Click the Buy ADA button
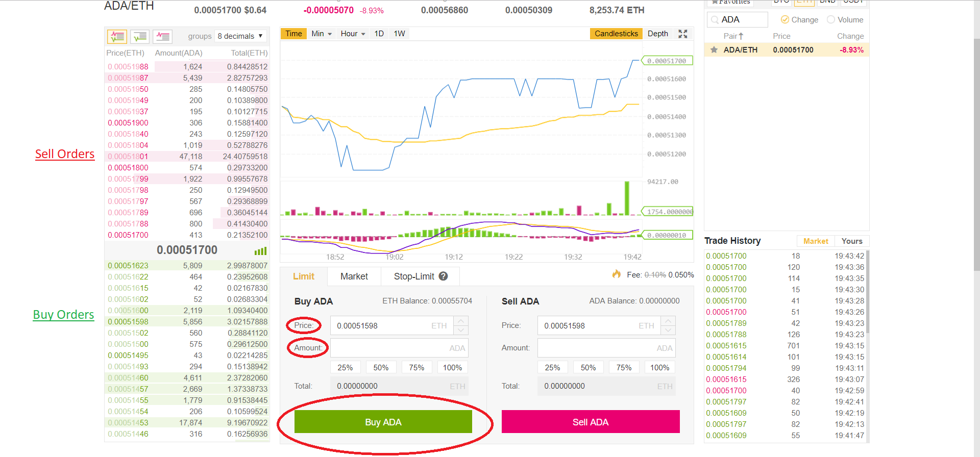 (x=383, y=422)
